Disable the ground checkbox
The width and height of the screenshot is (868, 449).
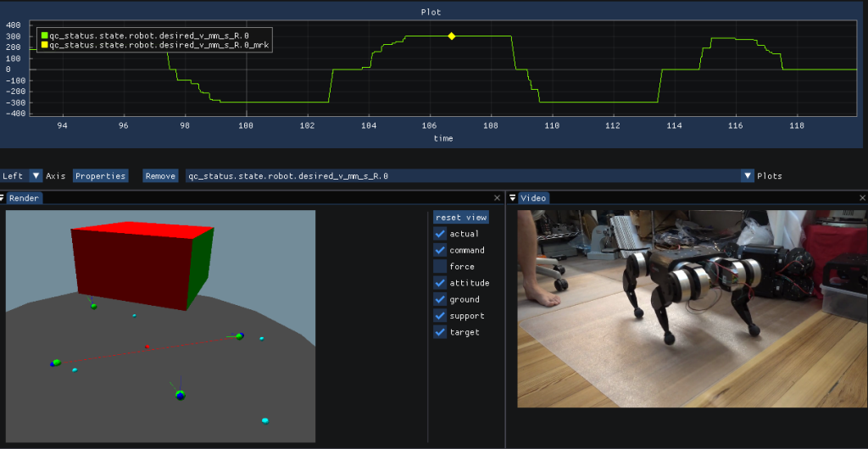click(x=440, y=299)
